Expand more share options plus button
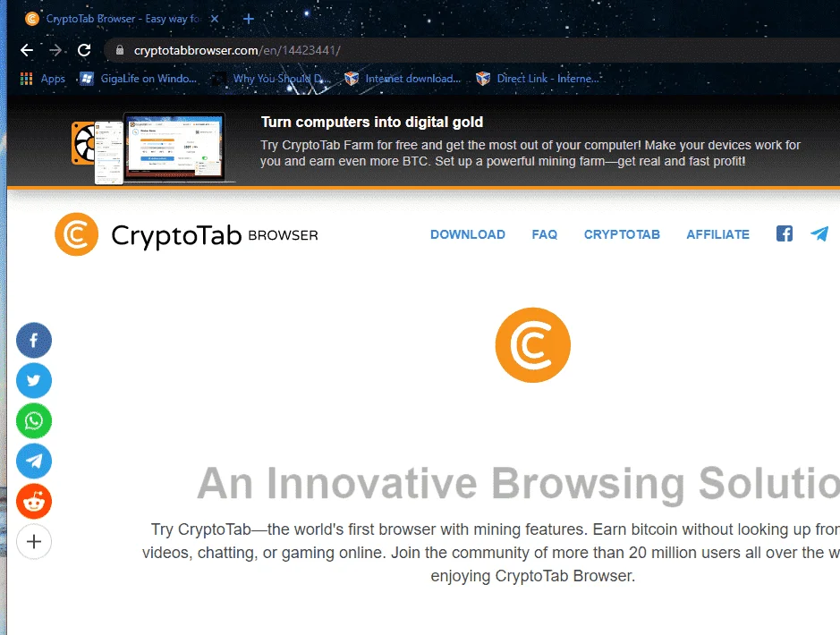The image size is (840, 635). pos(34,542)
